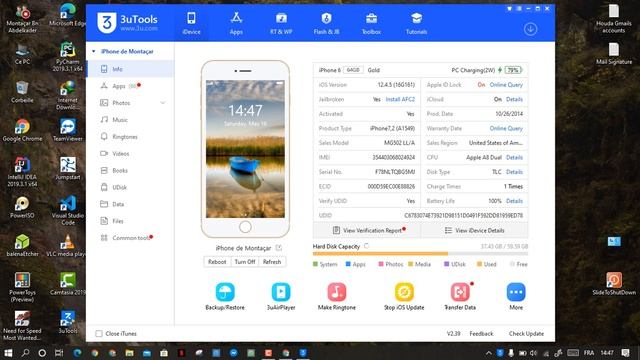Open View iDevice Details

pyautogui.click(x=474, y=231)
